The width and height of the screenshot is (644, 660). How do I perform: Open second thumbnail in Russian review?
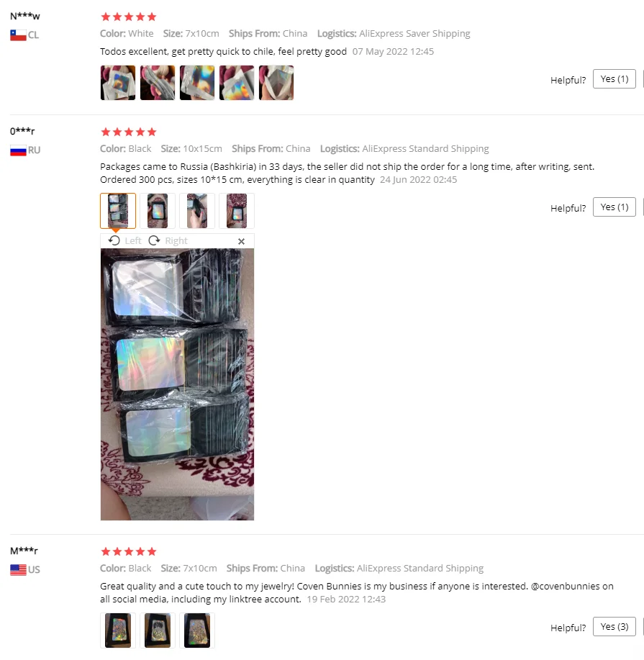pos(158,211)
